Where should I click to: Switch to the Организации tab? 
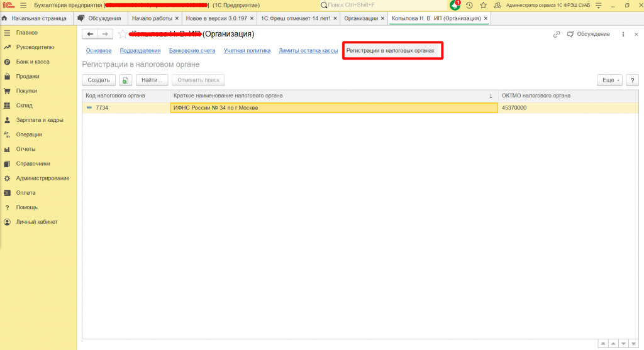[x=361, y=18]
